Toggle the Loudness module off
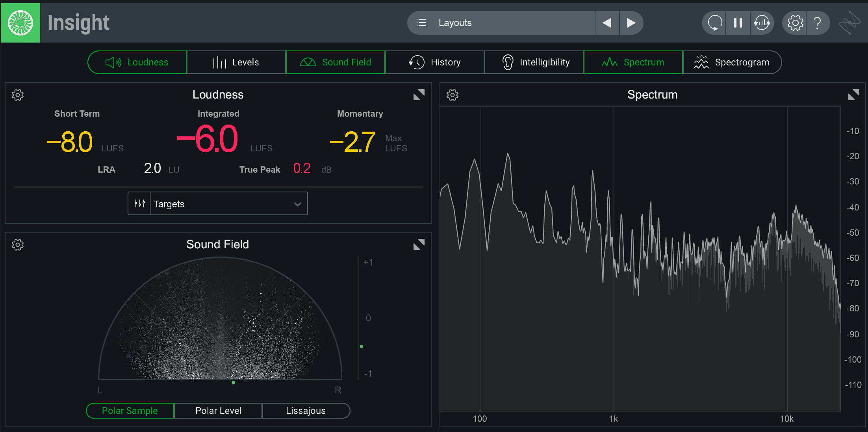Screen dimensions: 868x432 pyautogui.click(x=137, y=62)
